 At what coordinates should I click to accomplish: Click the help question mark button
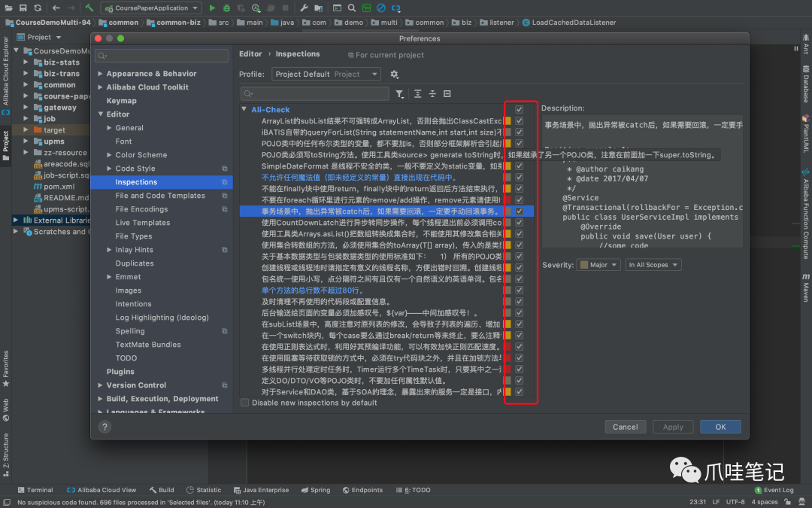coord(105,427)
